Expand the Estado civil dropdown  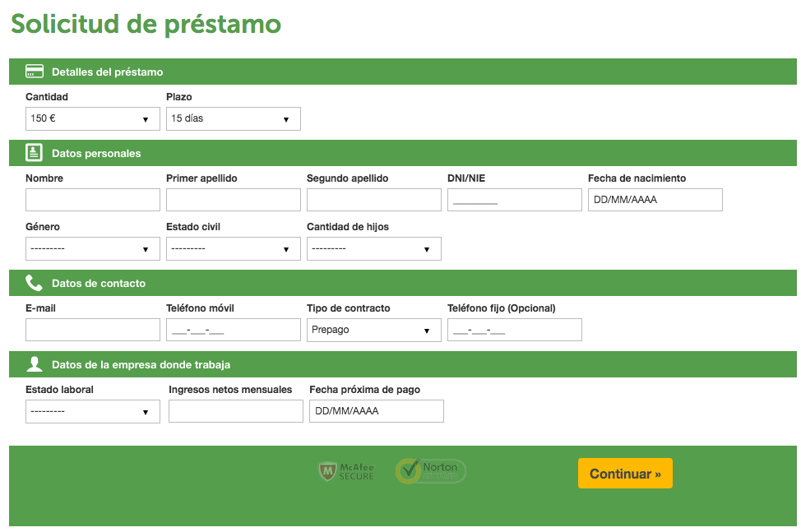click(x=233, y=248)
